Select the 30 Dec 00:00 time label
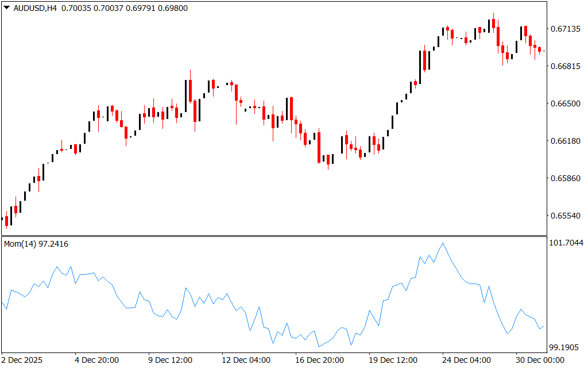This screenshot has height=368, width=588. coord(539,360)
